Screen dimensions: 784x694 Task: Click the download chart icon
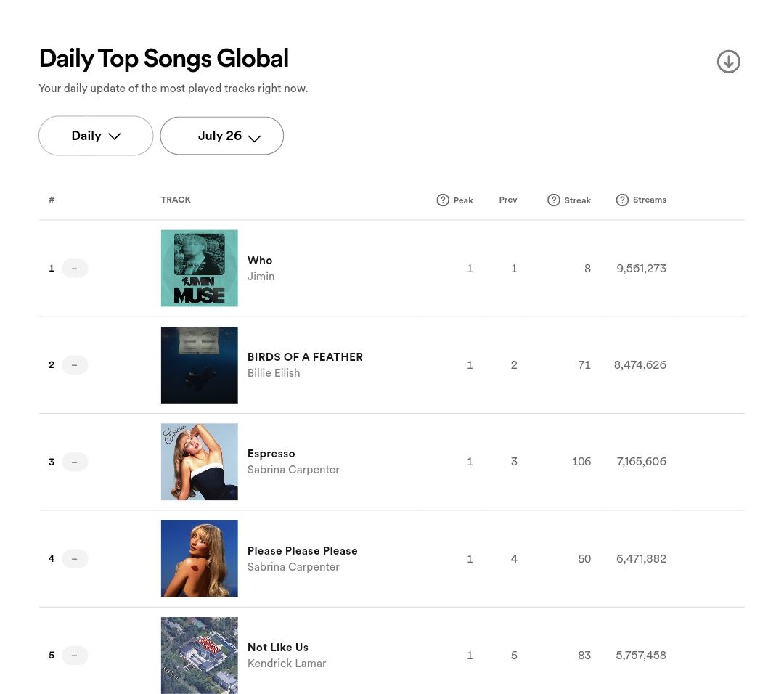[729, 62]
